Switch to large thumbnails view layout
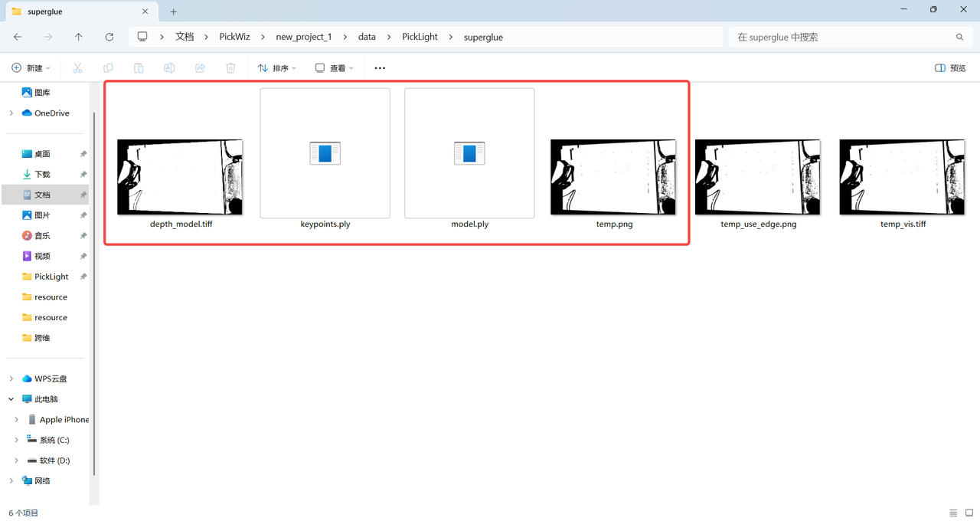This screenshot has width=980, height=521. [969, 513]
